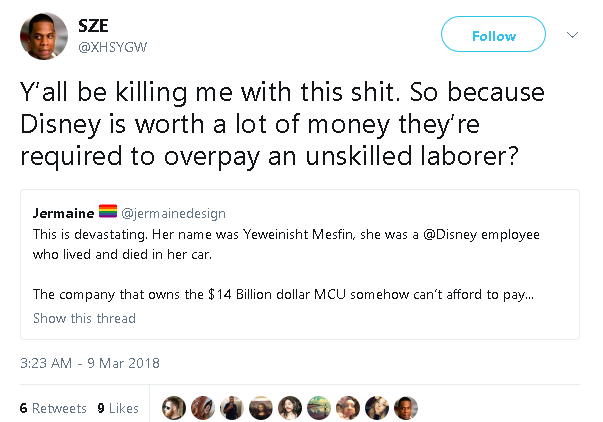This screenshot has height=422, width=603.
Task: Open the tweet options chevron menu
Action: 572,35
